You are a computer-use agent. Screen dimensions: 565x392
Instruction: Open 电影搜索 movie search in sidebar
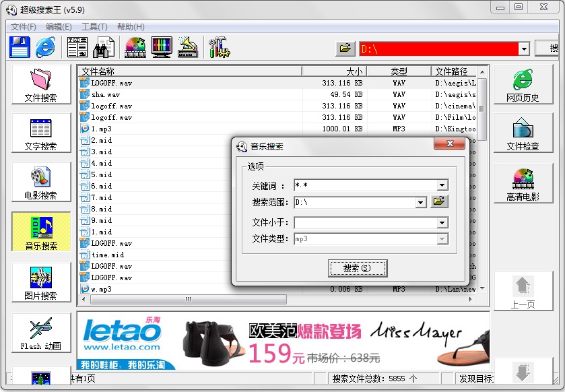(41, 183)
